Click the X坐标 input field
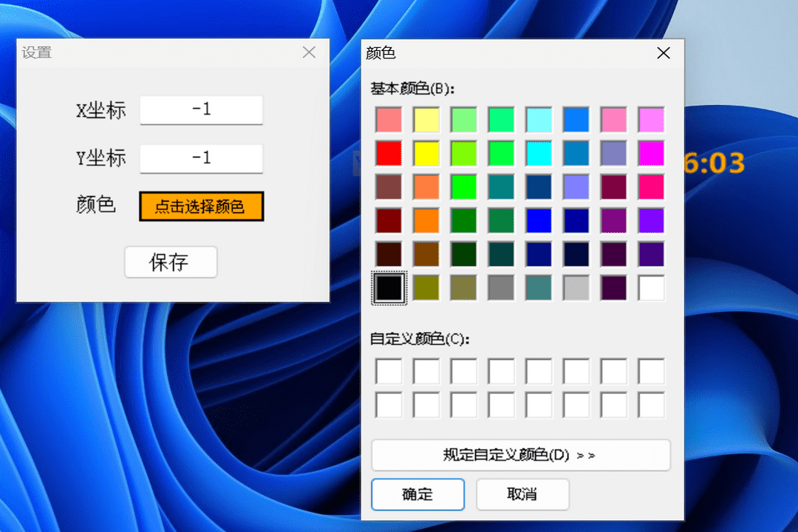Image resolution: width=798 pixels, height=532 pixels. click(201, 110)
